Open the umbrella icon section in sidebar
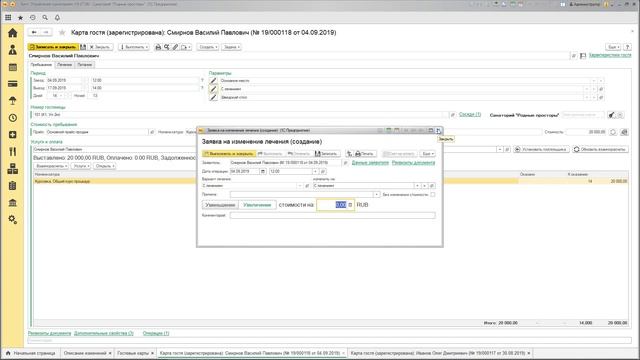 (13, 101)
